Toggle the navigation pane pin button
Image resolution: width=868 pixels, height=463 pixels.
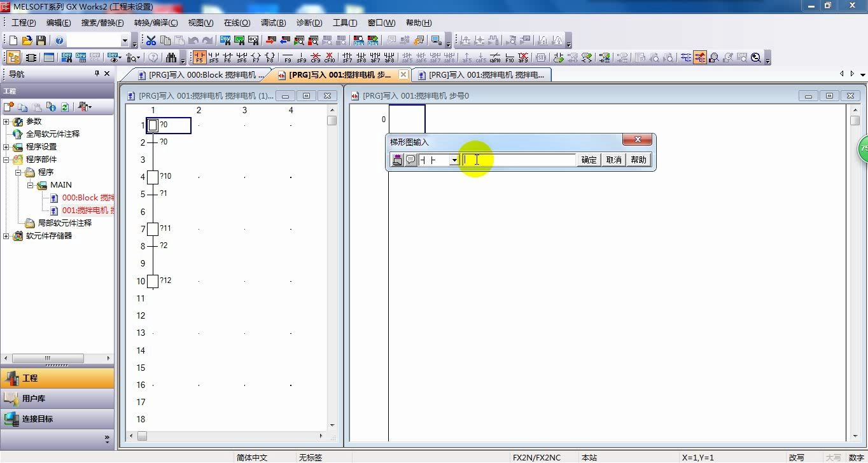(97, 74)
